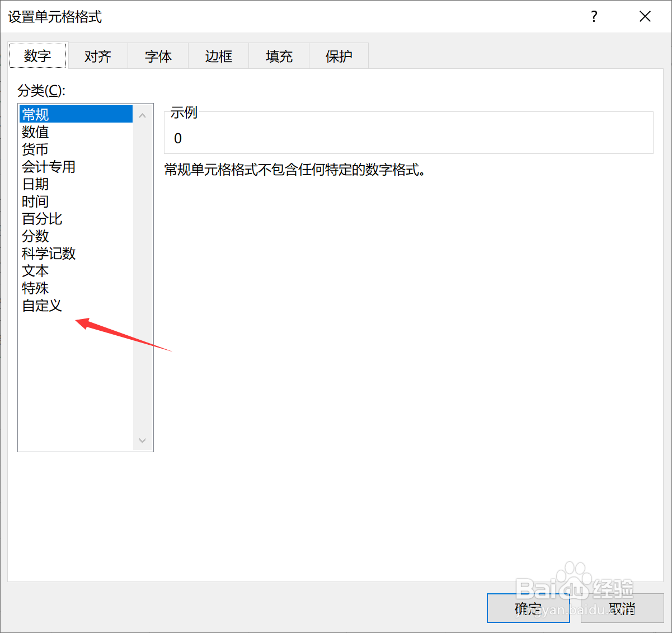This screenshot has height=633, width=672.
Task: Pick the 会计专用 category
Action: [76, 167]
